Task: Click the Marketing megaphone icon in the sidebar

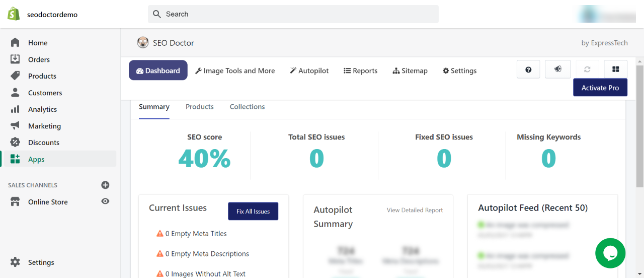Action: [15, 126]
